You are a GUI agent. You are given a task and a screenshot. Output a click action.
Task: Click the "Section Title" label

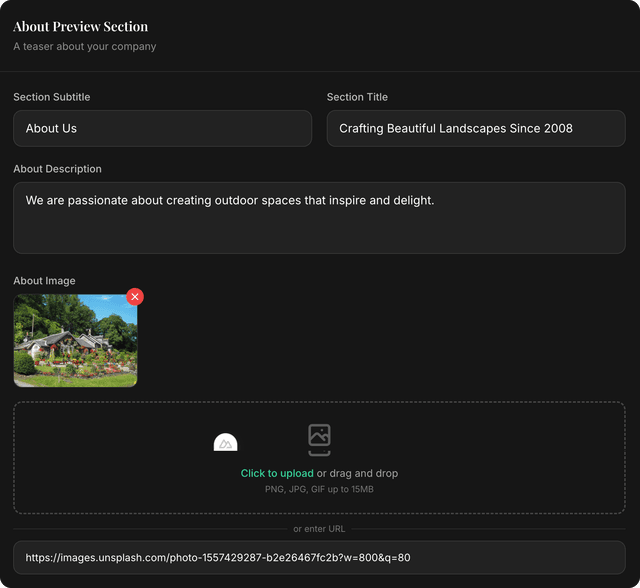[357, 97]
